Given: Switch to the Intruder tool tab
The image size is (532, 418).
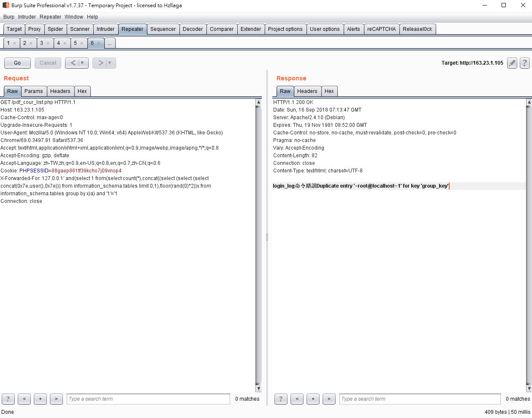Looking at the screenshot, I should pyautogui.click(x=106, y=29).
